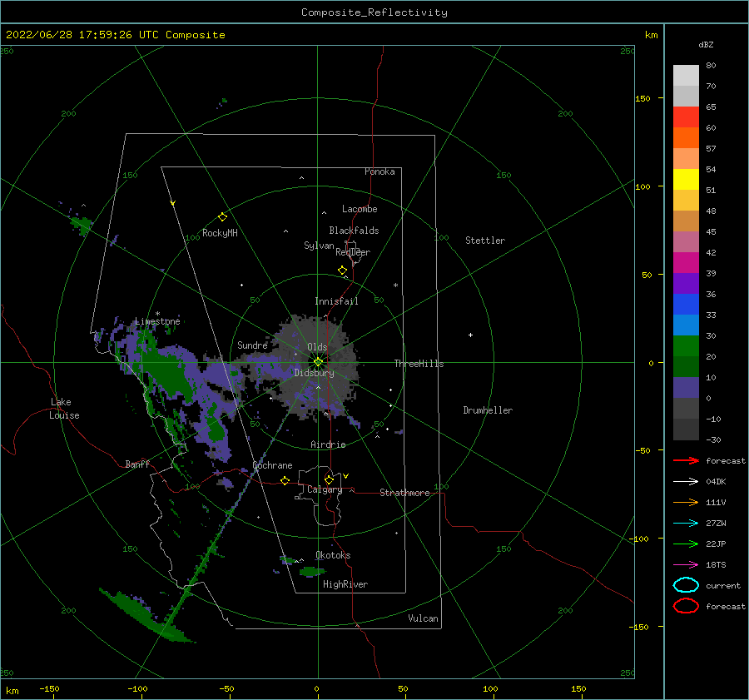The height and width of the screenshot is (700, 749).
Task: Click the Airdrie label
Action: click(328, 444)
